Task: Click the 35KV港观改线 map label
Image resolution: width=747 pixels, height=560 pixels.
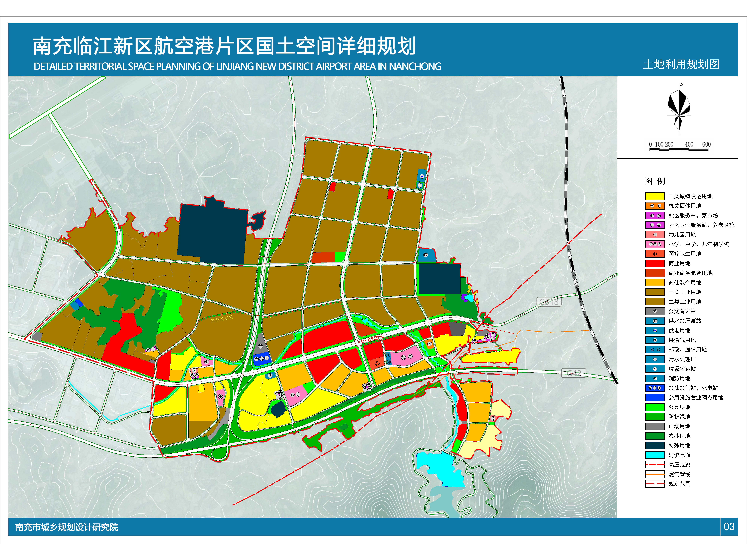Action: 371,340
